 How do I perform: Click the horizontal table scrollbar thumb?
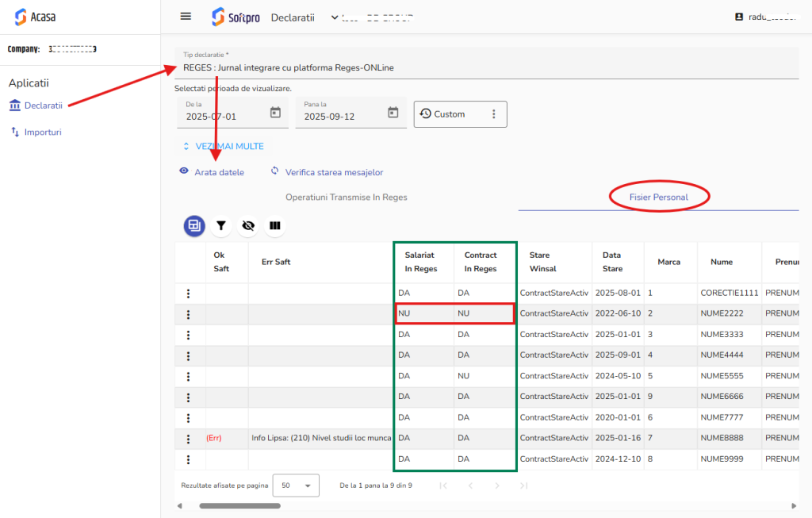pos(239,506)
